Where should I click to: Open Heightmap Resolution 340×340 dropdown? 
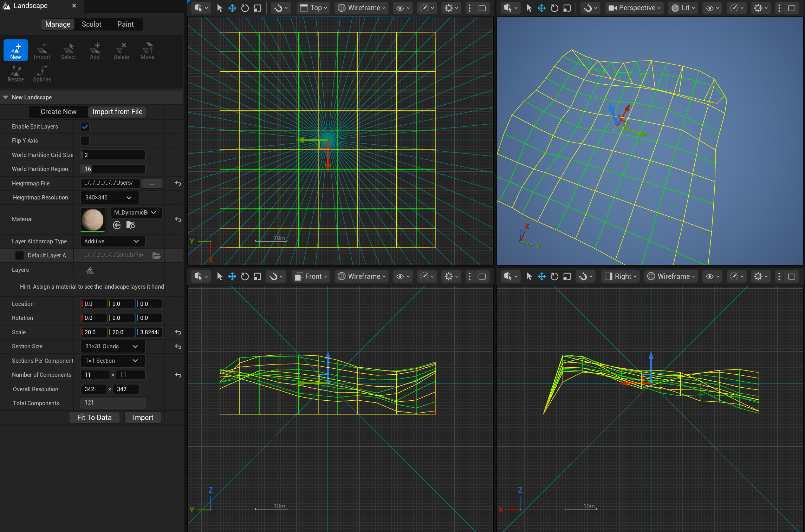(x=109, y=197)
